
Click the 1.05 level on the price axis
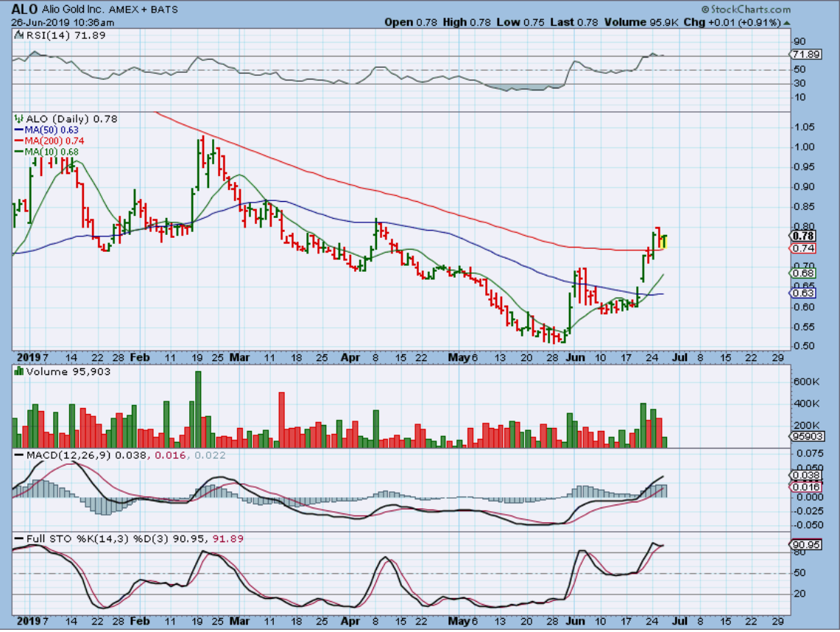point(804,127)
